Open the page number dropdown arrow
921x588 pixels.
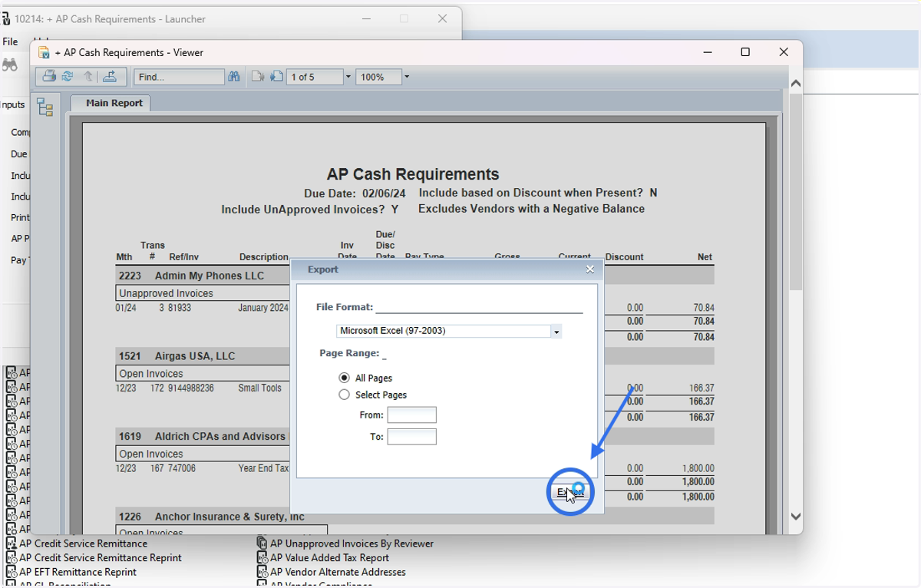pos(348,77)
